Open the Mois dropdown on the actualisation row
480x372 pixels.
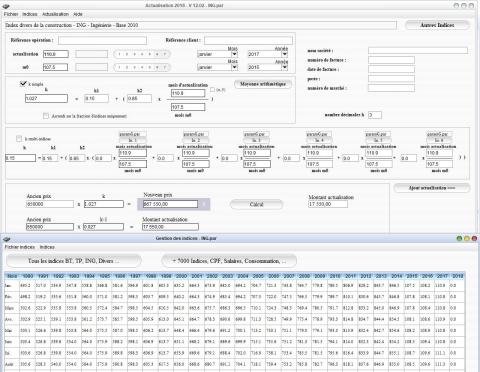click(x=234, y=54)
